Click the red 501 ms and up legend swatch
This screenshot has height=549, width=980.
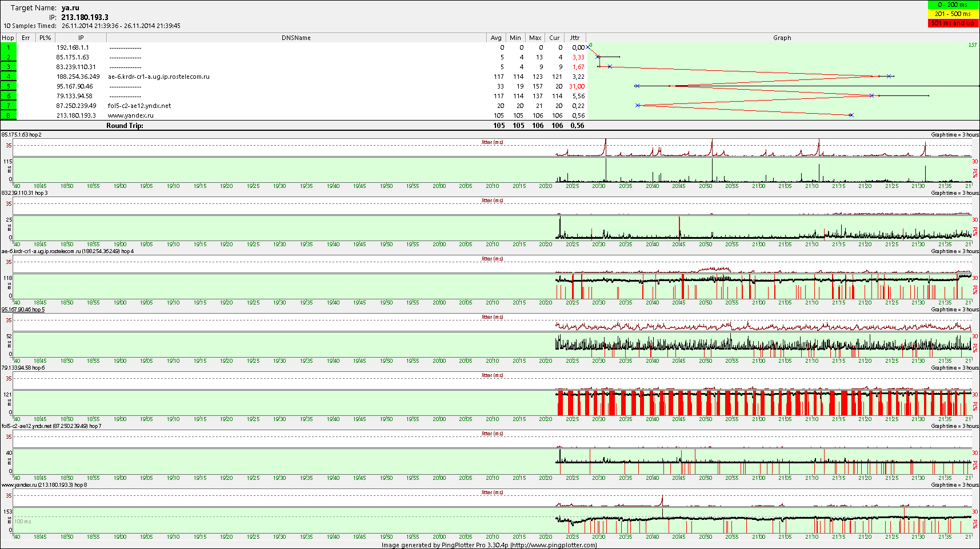pos(953,23)
